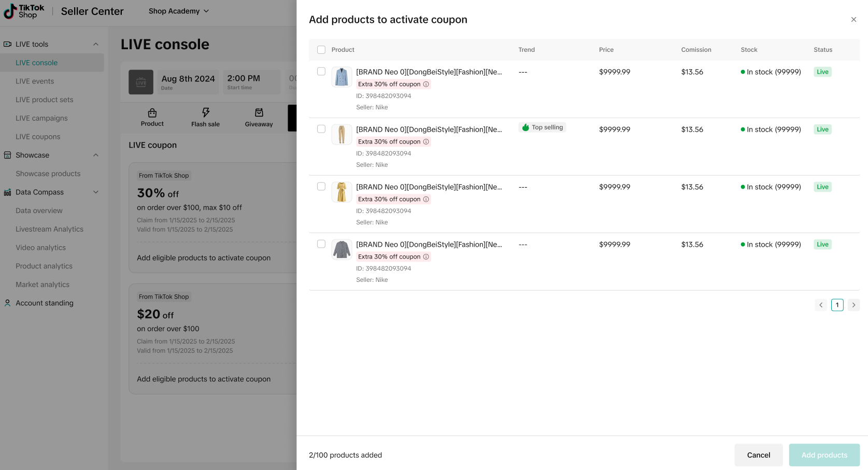The height and width of the screenshot is (470, 868).
Task: Go to previous page arrow
Action: (x=821, y=305)
